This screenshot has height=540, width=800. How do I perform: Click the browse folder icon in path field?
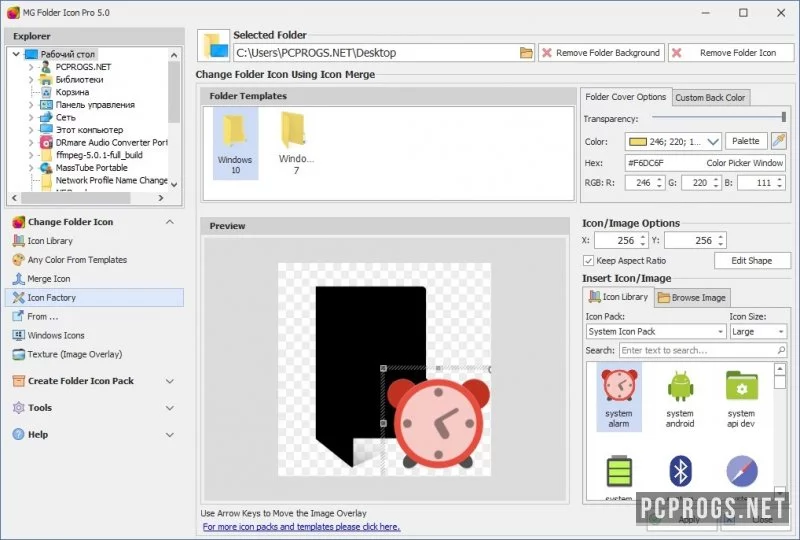526,53
